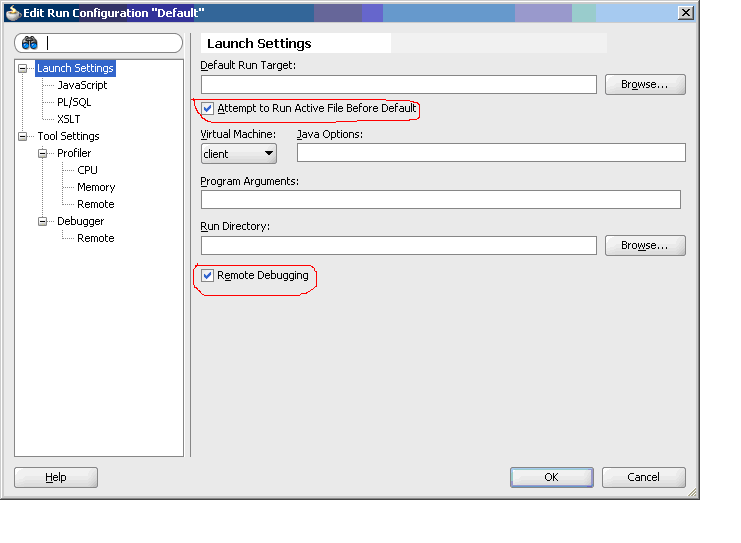Collapse the Tool Settings tree node
Screen dimensions: 741x543
click(22, 137)
